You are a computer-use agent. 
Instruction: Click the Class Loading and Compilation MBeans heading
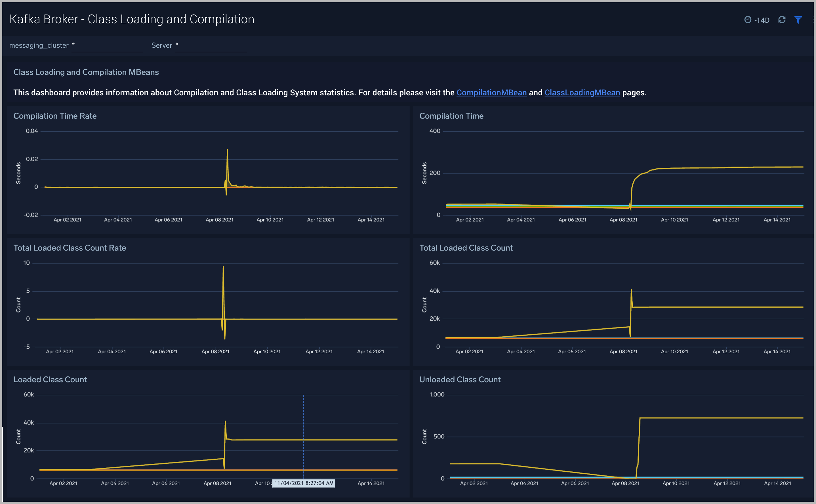[x=86, y=72]
